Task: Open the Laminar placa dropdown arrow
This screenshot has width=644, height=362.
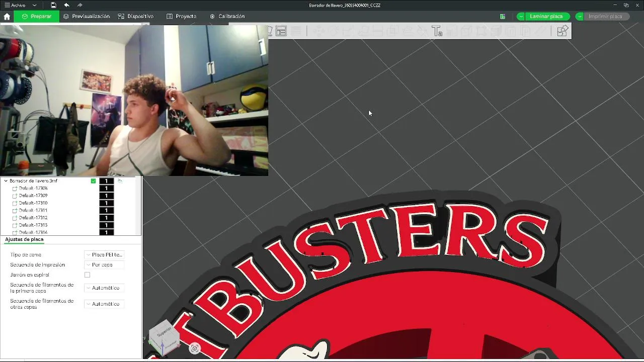Action: tap(521, 17)
